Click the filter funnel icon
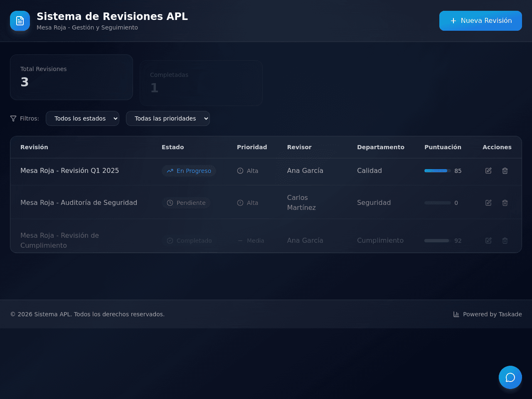Viewport: 532px width, 399px height. click(x=13, y=118)
